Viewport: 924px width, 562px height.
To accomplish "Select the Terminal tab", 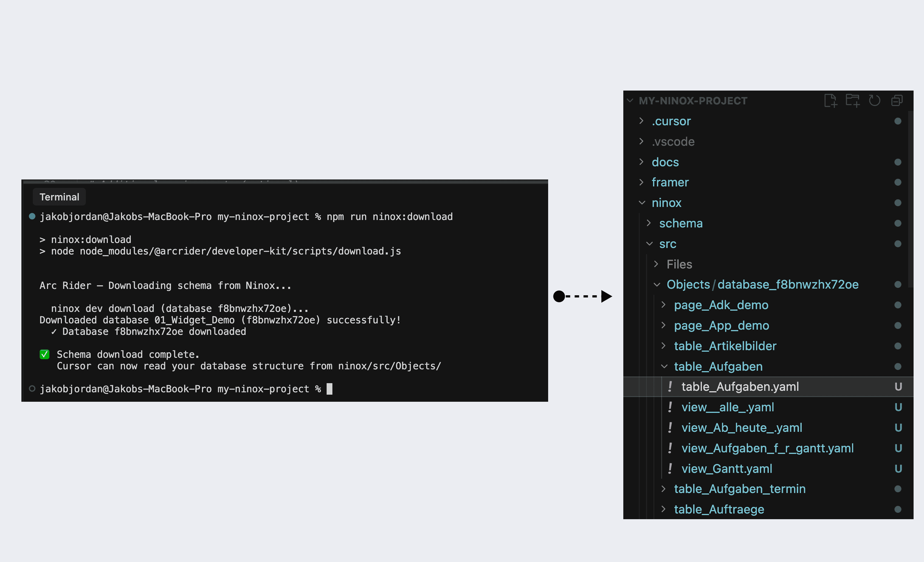I will pos(59,197).
